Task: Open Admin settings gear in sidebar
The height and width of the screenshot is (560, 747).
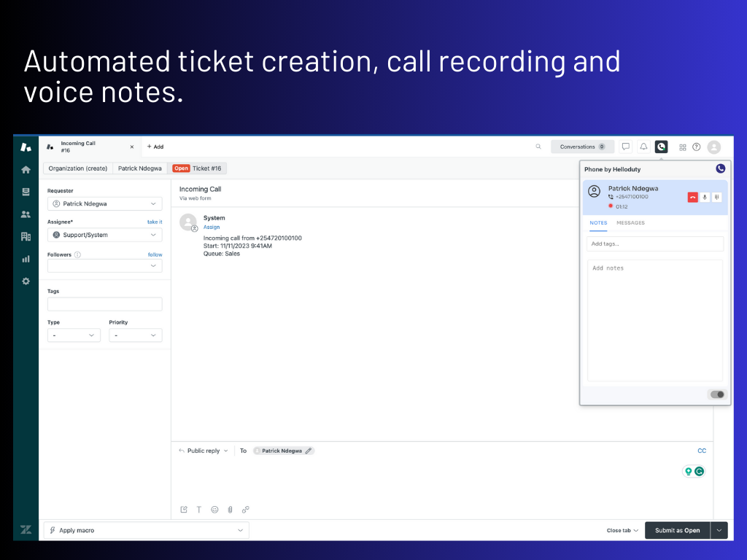Action: click(26, 281)
